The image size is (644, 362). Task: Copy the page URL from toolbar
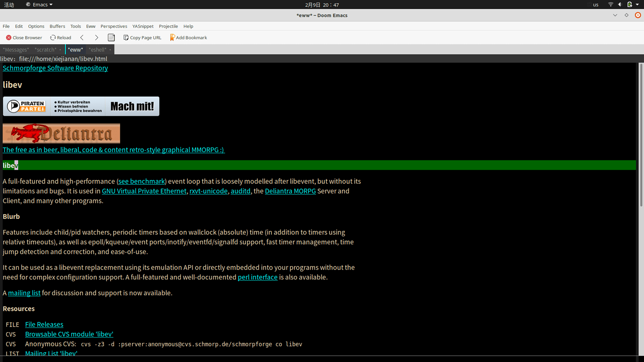point(142,38)
